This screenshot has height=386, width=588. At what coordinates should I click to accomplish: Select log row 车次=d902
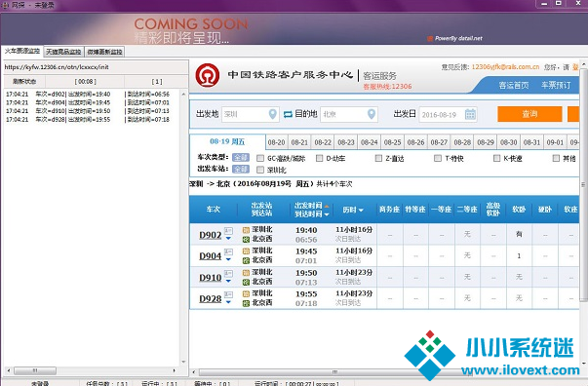[x=88, y=94]
